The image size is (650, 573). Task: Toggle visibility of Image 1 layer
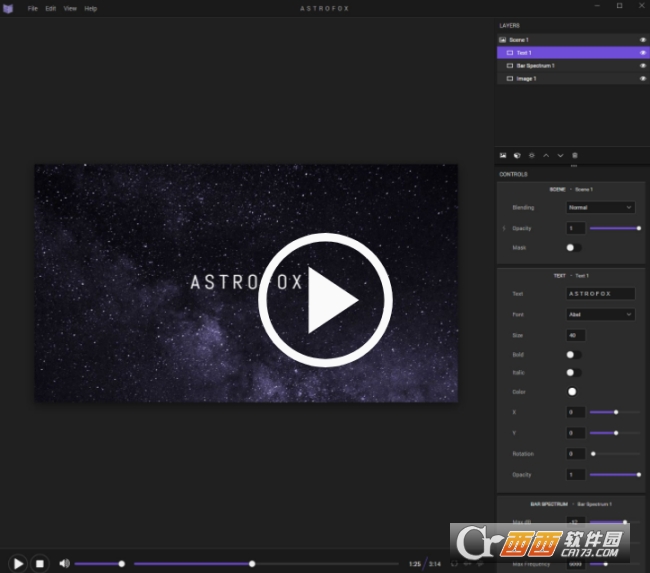(643, 78)
